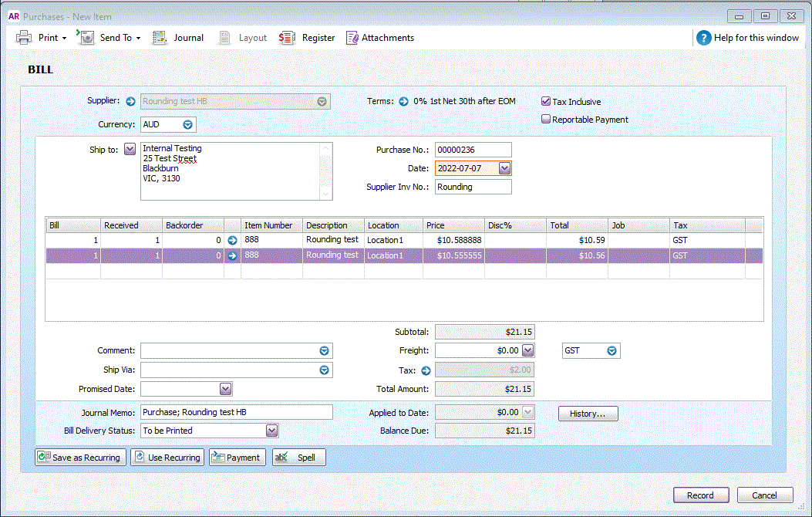This screenshot has height=517, width=812.
Task: Open the Ship to address dropdown
Action: point(130,149)
